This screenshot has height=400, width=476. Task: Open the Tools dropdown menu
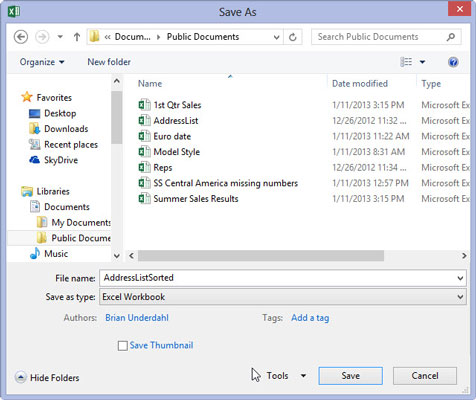286,376
